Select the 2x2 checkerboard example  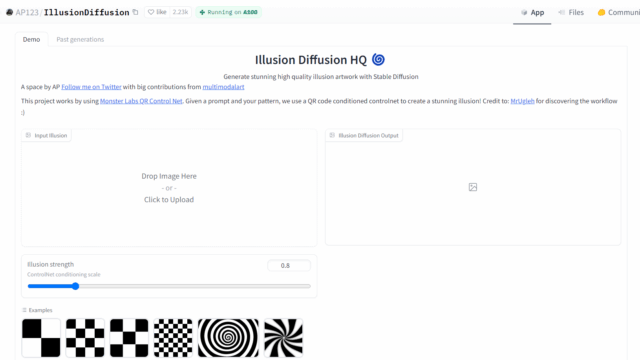(41, 338)
